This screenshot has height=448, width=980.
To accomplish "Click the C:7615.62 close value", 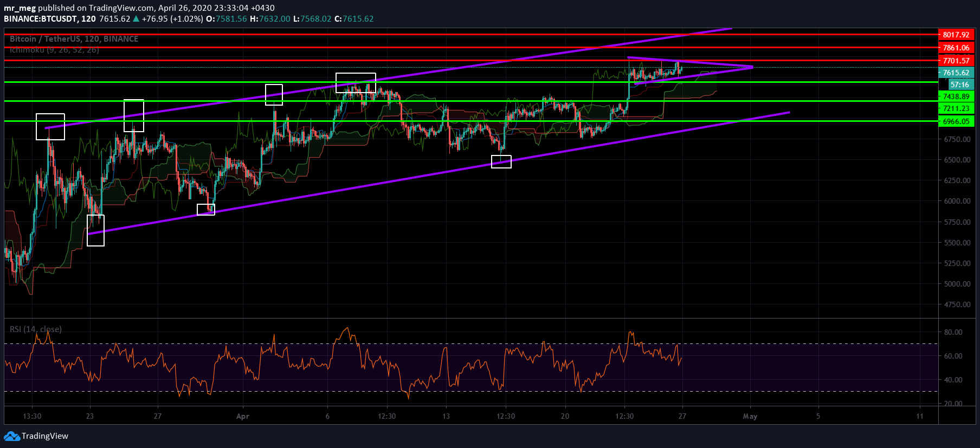I will coord(354,19).
